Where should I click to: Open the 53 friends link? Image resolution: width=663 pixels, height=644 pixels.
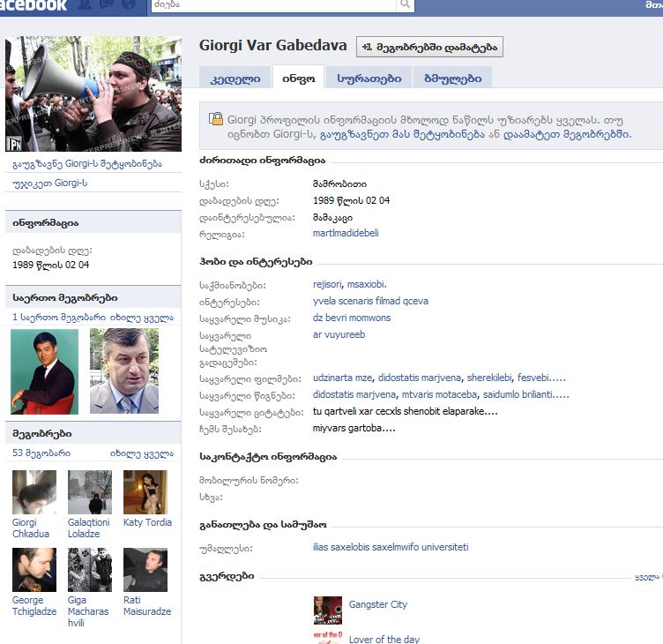[x=41, y=453]
